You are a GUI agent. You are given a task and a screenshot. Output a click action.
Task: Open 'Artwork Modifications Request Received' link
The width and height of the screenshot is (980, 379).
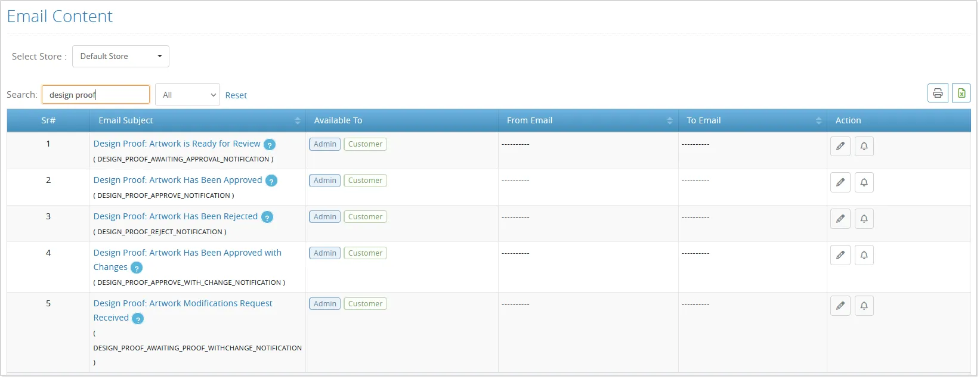[183, 310]
